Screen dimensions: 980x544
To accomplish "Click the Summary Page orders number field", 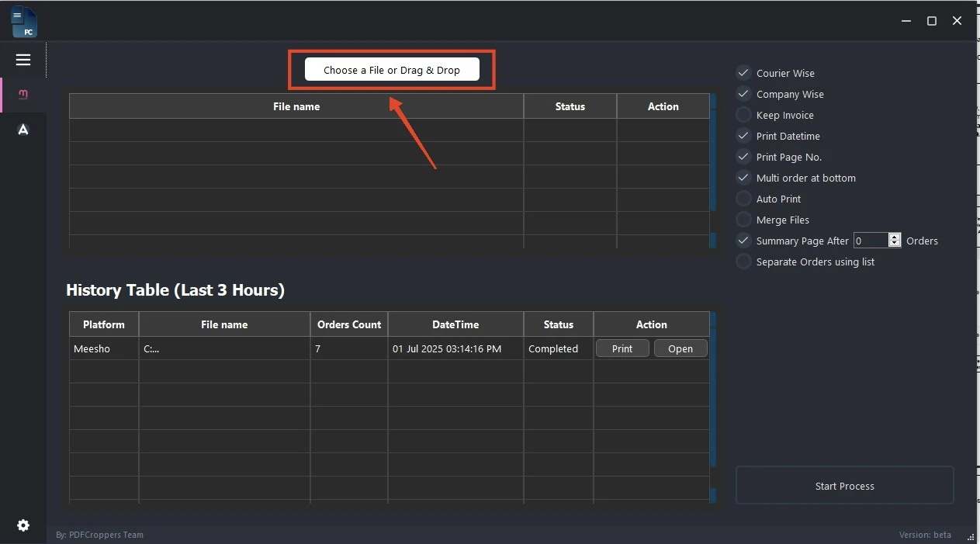I will click(x=870, y=241).
